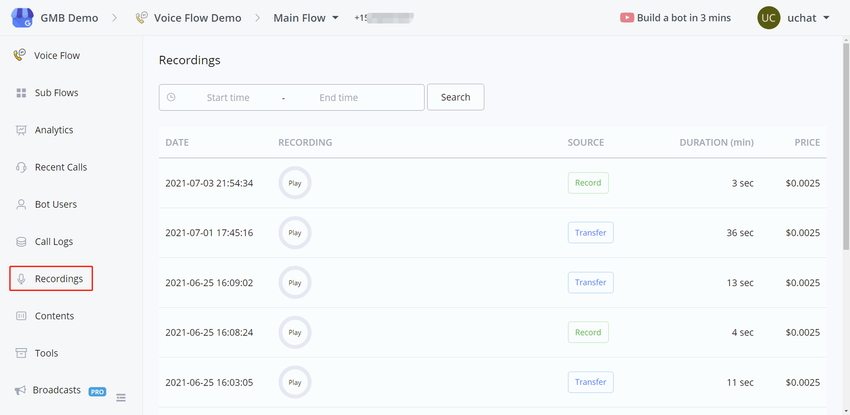Play the 2021-07-03 21:54:34 recording
Image resolution: width=850 pixels, height=415 pixels.
coord(294,183)
